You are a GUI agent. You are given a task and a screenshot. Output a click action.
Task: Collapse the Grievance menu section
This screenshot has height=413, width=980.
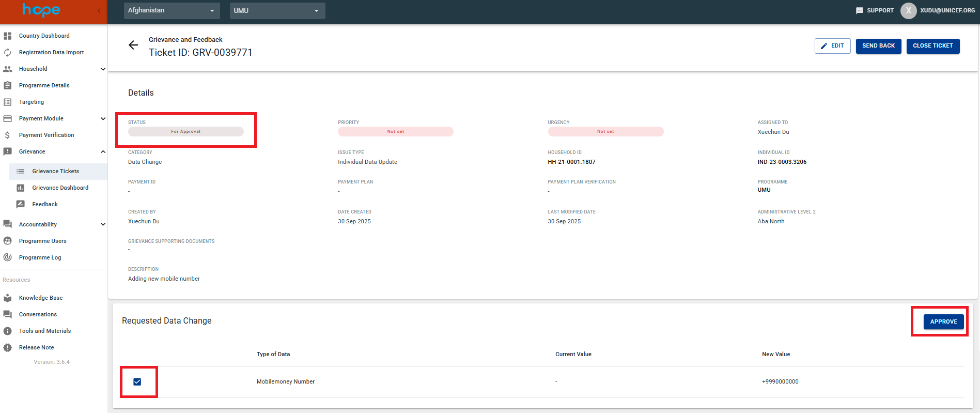[103, 151]
